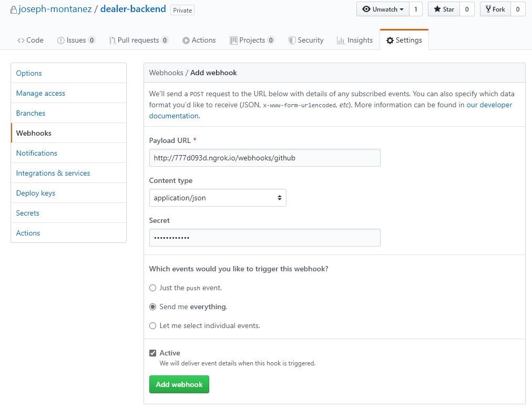Screen dimensions: 532x418
Task: Select 'Just the push event' radio
Action: pos(152,288)
